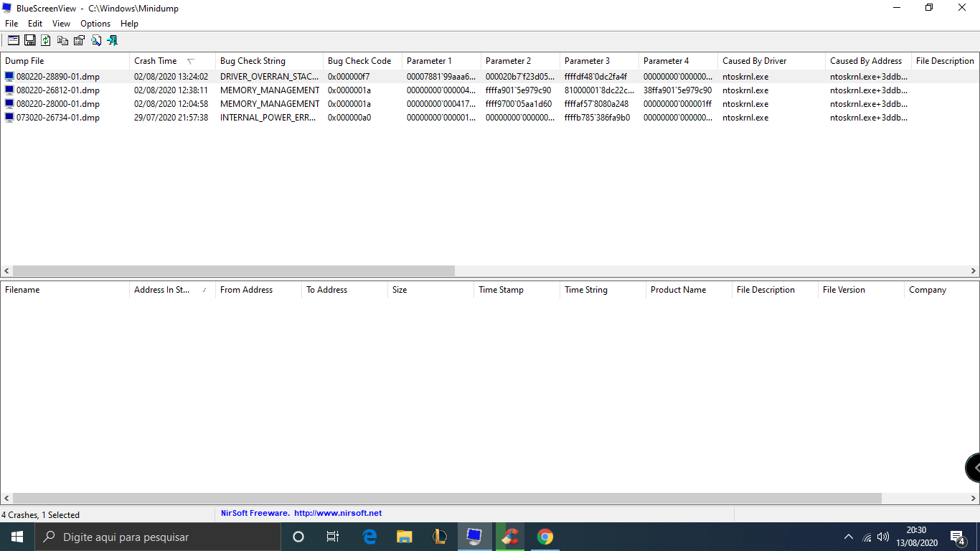The image size is (980, 551).
Task: Sort lower pane by Filename column
Action: coord(65,290)
